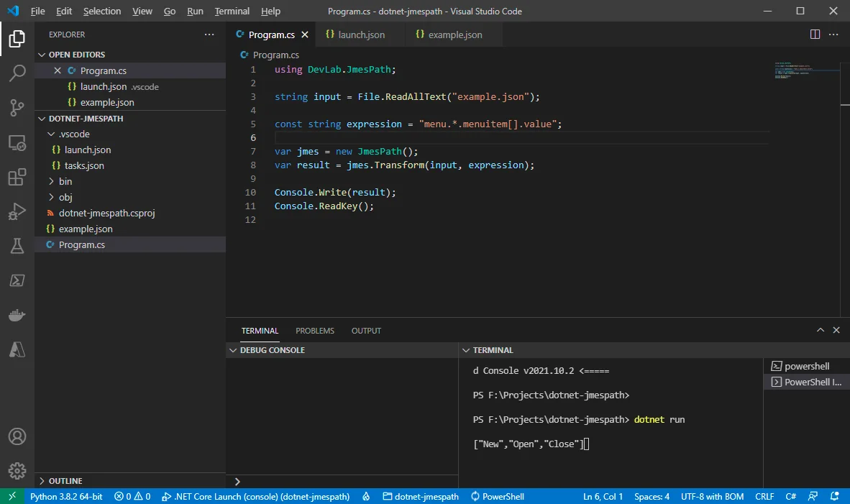Open the Terminal menu
The height and width of the screenshot is (504, 850).
click(232, 12)
